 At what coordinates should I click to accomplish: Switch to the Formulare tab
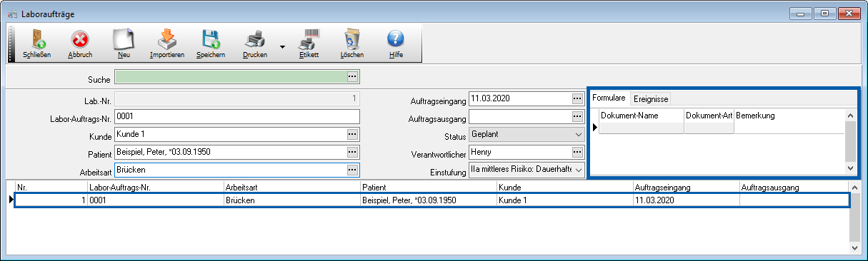coord(609,98)
